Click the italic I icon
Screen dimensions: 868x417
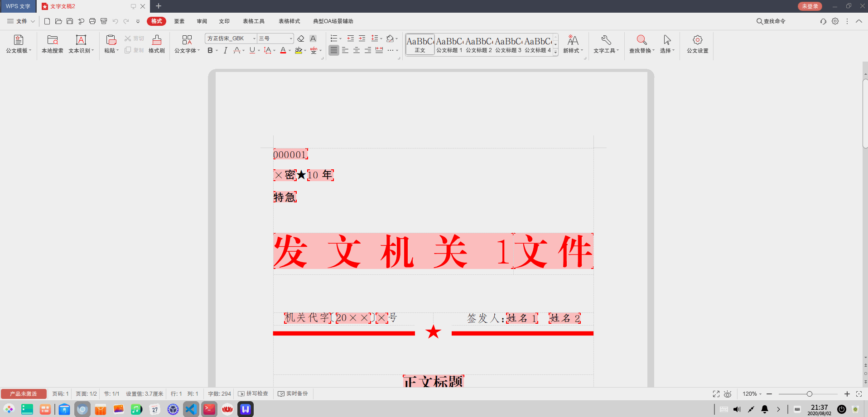click(x=225, y=50)
